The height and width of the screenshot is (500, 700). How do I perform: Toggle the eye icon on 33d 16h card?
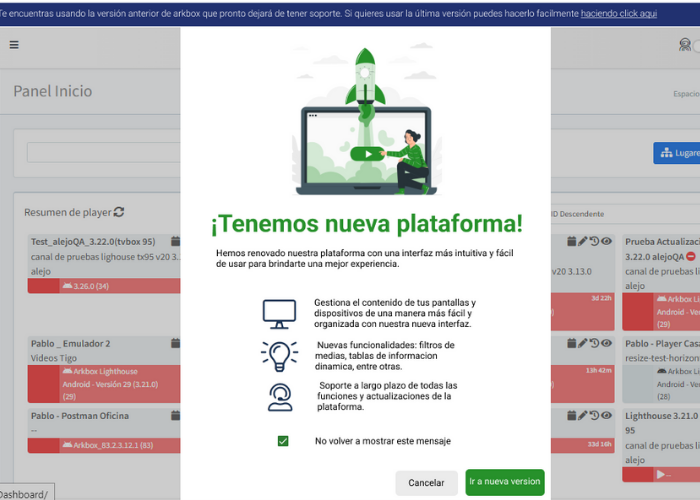coord(606,416)
